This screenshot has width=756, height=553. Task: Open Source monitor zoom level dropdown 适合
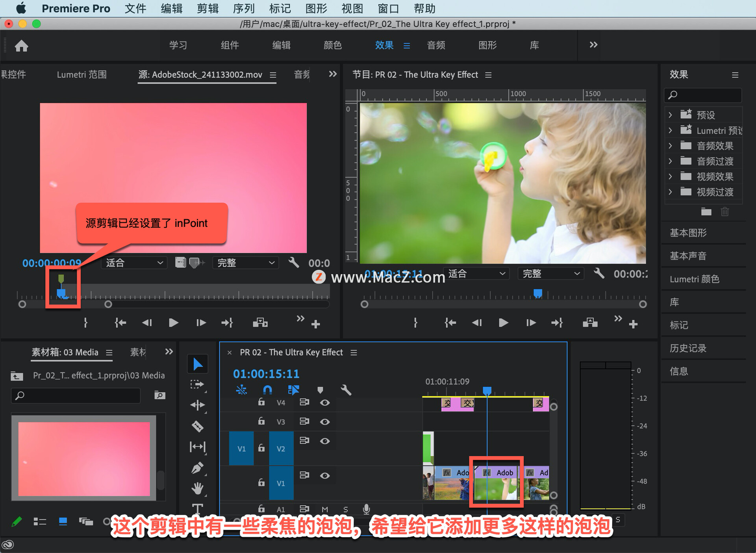tap(134, 263)
